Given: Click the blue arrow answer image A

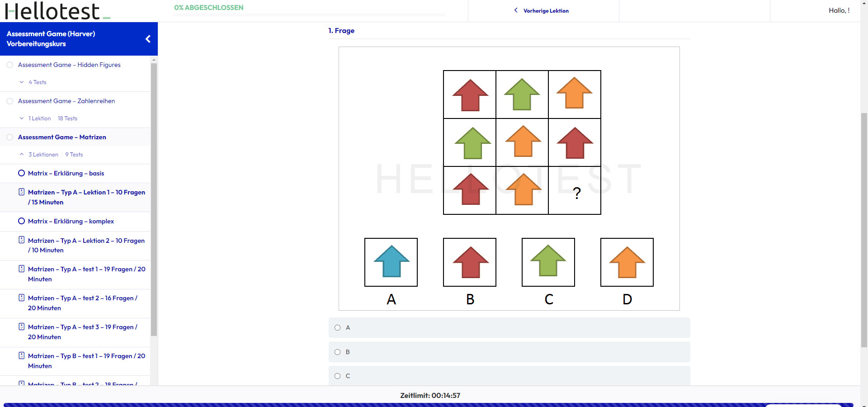Looking at the screenshot, I should 391,262.
